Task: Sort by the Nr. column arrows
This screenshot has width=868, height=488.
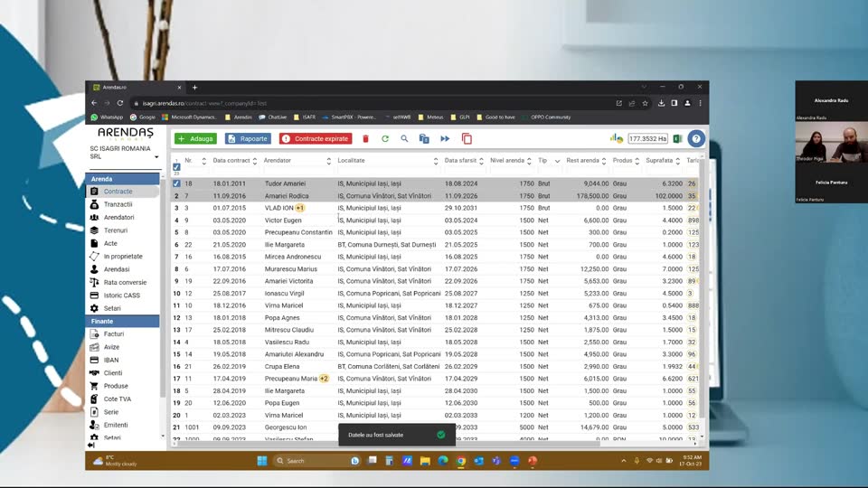Action: (203, 161)
